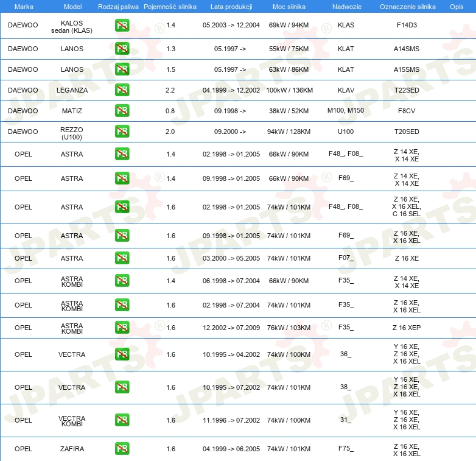Select the KALOS sedan (KLAS) model cell
Image resolution: width=476 pixels, height=461 pixels.
pos(72,27)
